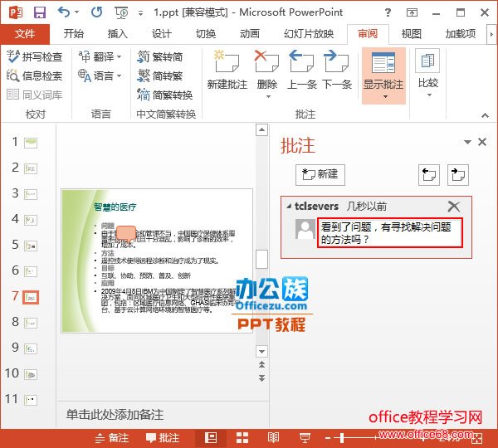The image size is (498, 448).
Task: Switch to the 插入 tab
Action: tap(118, 34)
